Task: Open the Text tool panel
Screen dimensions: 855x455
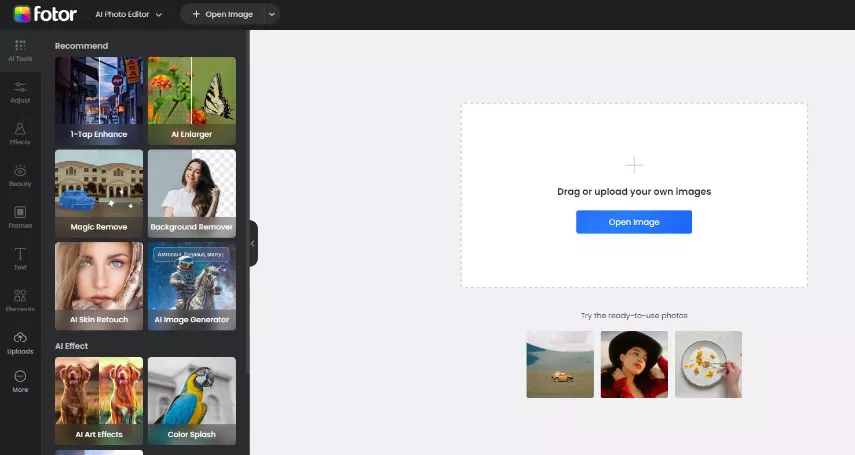Action: (20, 259)
